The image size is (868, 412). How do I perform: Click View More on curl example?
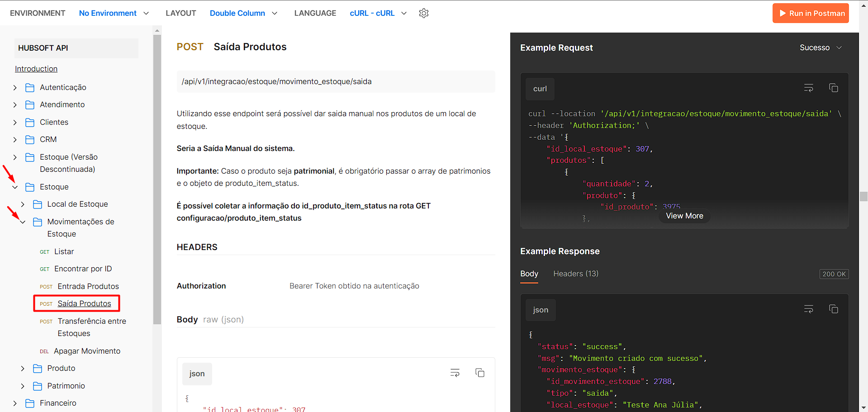[x=684, y=216]
